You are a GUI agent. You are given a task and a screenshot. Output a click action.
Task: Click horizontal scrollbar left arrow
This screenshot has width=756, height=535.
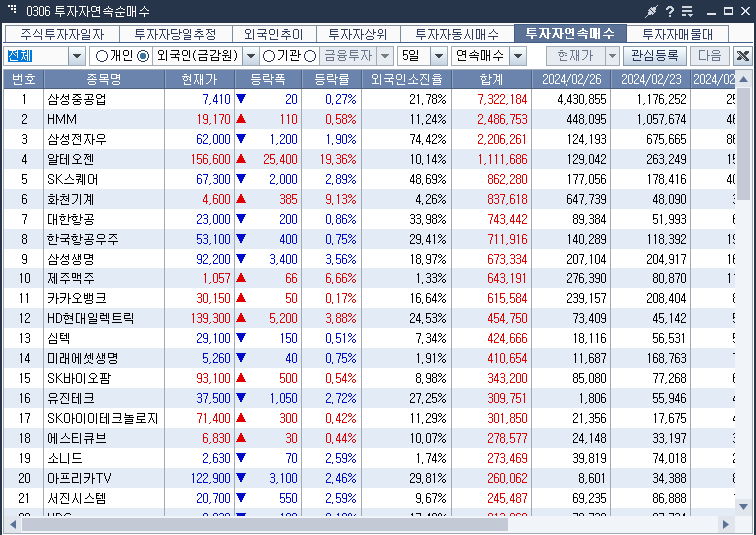pos(13,524)
